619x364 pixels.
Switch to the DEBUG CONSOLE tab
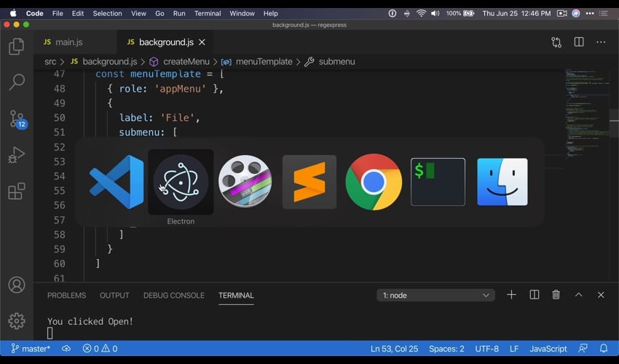[x=174, y=296]
